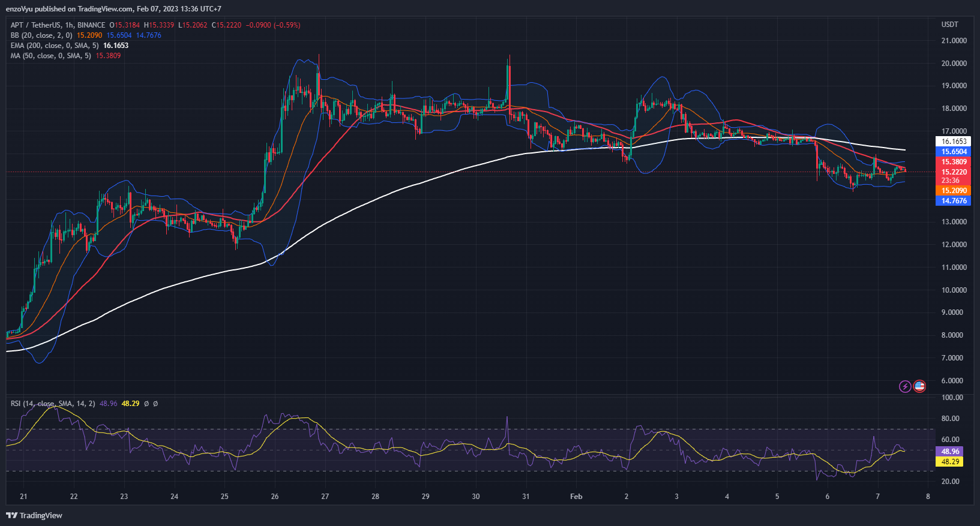Image resolution: width=980 pixels, height=526 pixels.
Task: Click the blue 14.7676 lower band label
Action: (x=953, y=201)
